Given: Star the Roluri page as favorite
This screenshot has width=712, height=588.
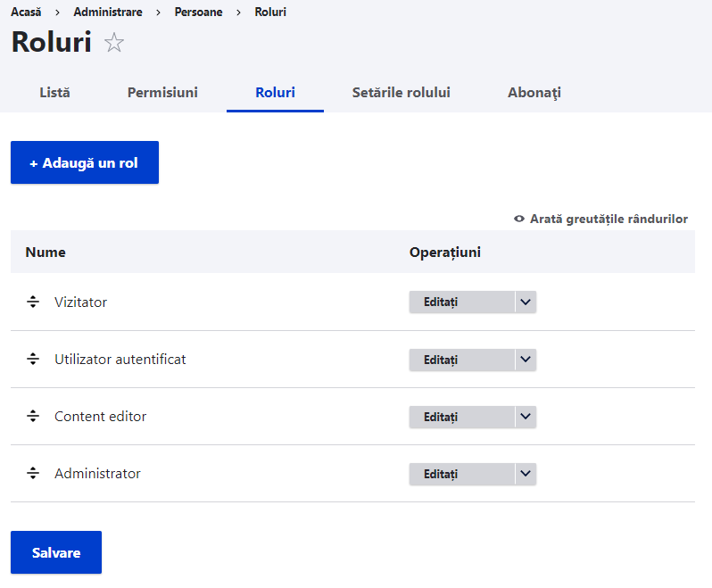Looking at the screenshot, I should [x=114, y=43].
